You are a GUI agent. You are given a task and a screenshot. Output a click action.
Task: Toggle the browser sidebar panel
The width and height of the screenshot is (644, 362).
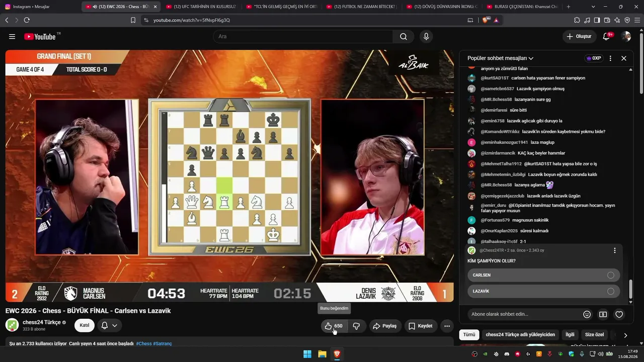coord(597,20)
